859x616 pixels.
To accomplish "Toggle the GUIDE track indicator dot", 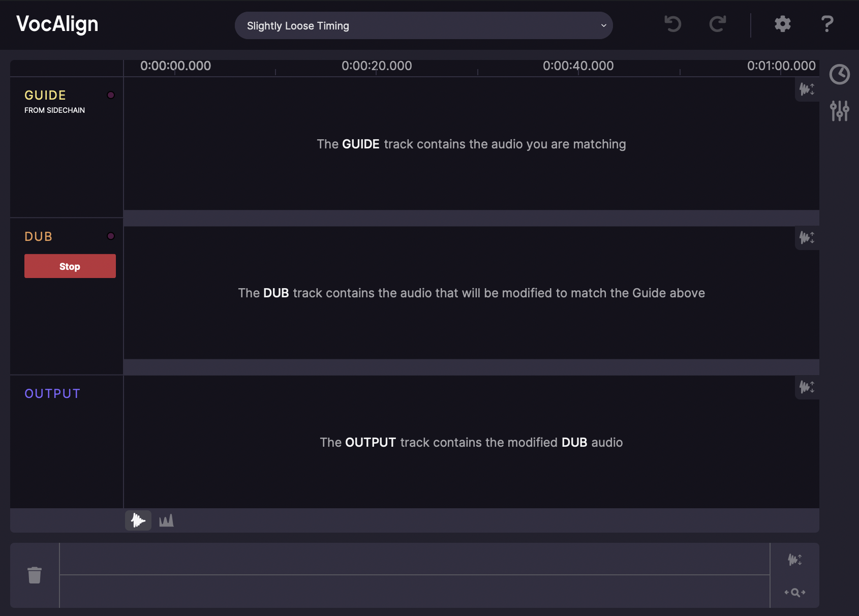I will [111, 95].
